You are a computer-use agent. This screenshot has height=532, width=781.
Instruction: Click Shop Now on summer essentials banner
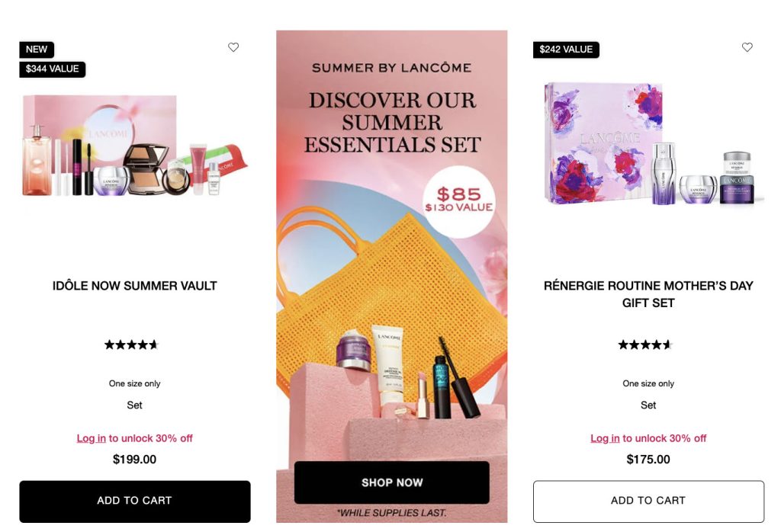point(392,482)
